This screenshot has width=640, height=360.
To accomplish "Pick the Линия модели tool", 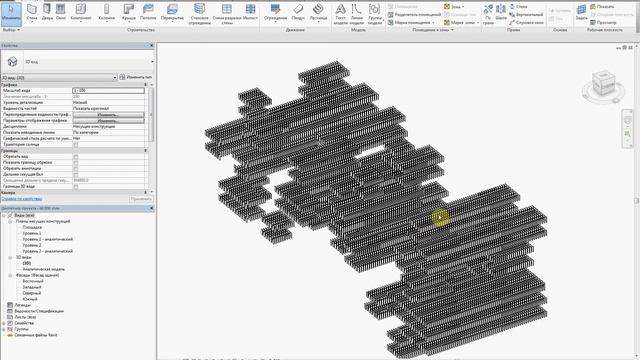I will click(x=357, y=14).
